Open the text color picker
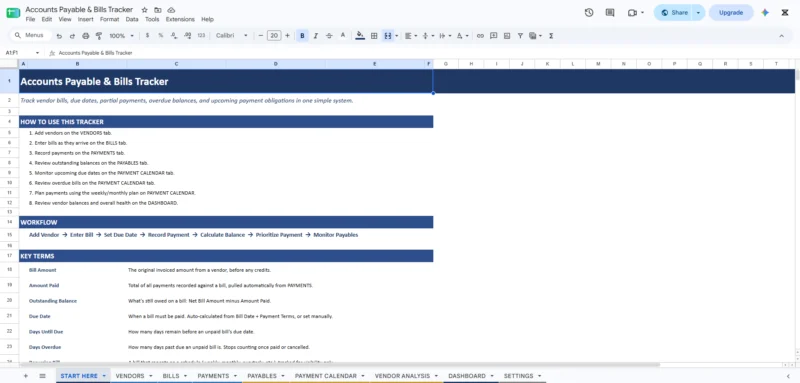Screen dimensions: 800x383 tap(343, 36)
